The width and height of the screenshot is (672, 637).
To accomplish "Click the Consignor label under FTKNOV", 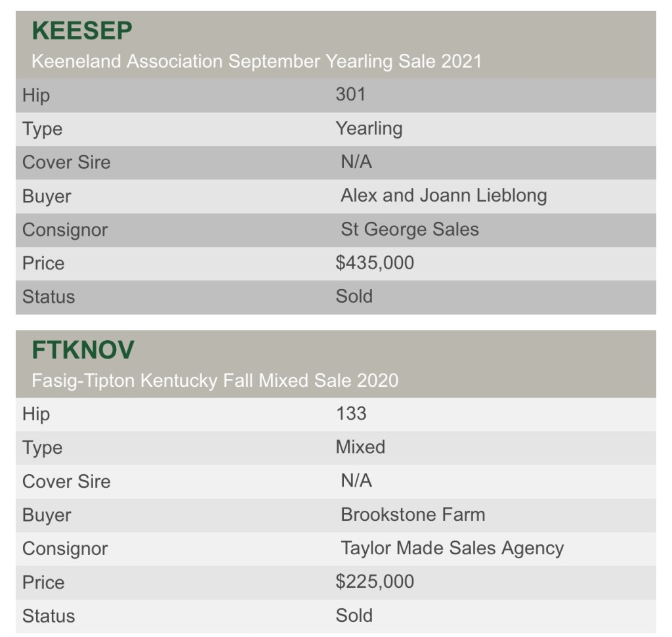I will tap(65, 549).
